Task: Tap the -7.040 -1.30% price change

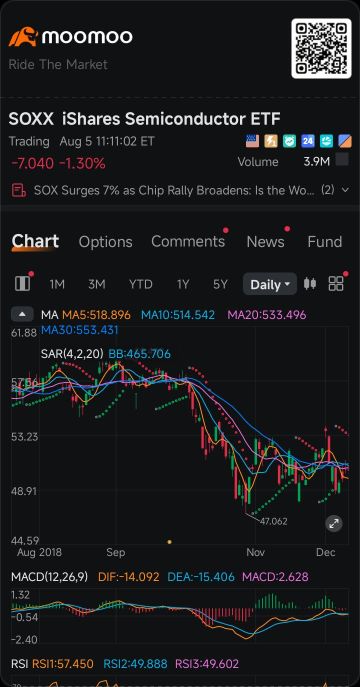Action: pos(58,164)
